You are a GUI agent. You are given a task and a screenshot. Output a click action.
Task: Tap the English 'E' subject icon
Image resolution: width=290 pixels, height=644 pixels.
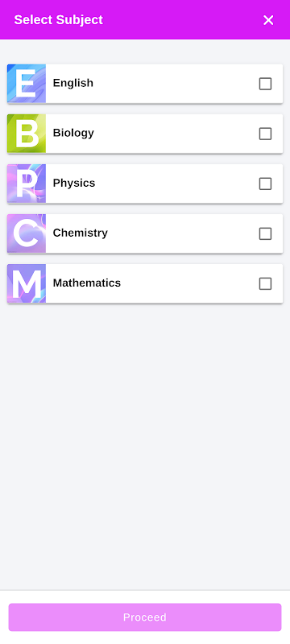pyautogui.click(x=27, y=84)
